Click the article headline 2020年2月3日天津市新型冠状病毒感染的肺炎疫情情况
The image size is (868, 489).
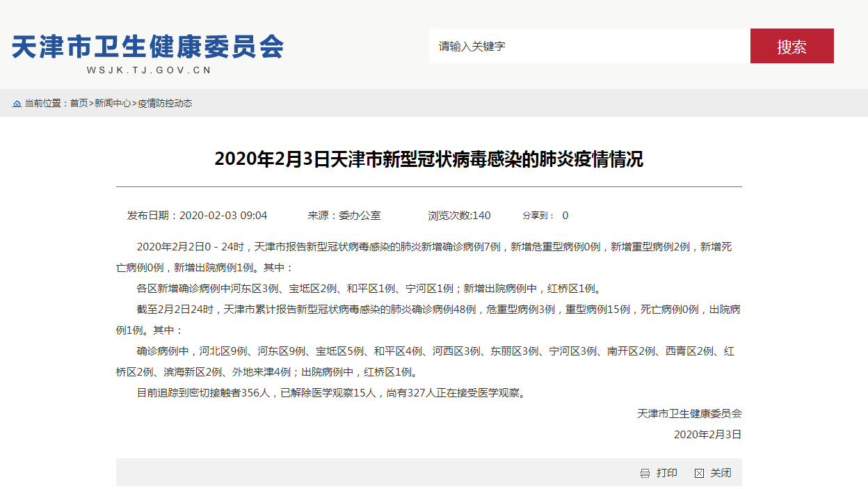click(x=428, y=159)
